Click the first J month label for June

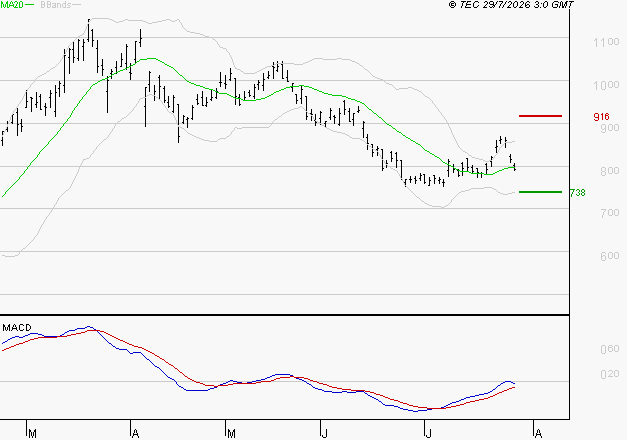[x=325, y=433]
